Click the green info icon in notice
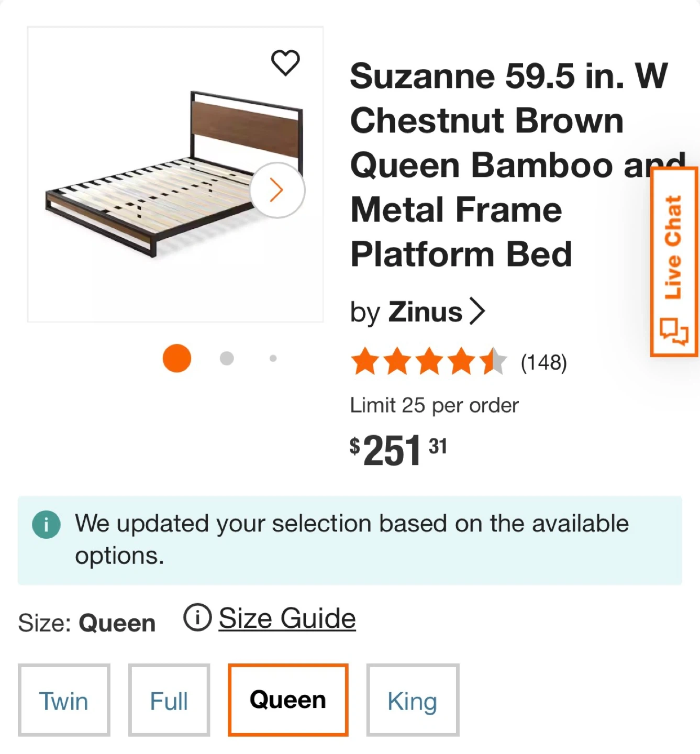Screen dimensions: 700x754 click(x=46, y=524)
